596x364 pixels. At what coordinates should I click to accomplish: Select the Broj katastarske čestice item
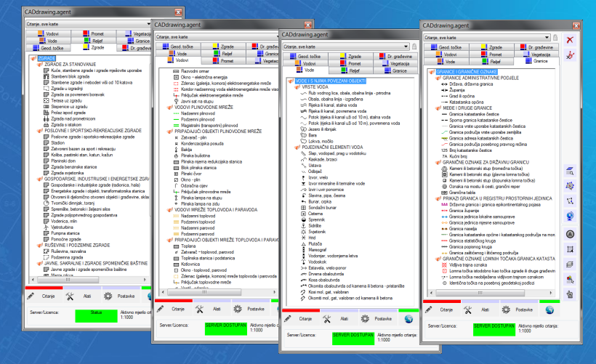(x=470, y=150)
